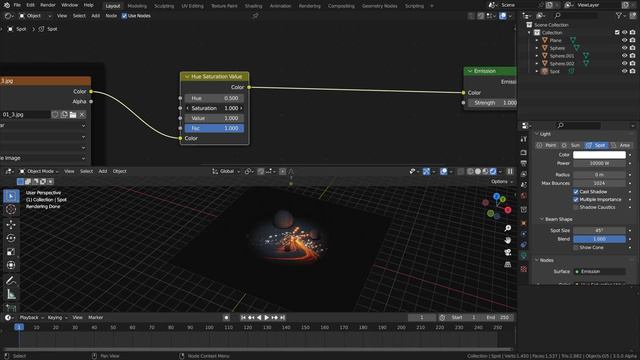Click the play animation button
The image size is (640, 360).
(x=267, y=318)
